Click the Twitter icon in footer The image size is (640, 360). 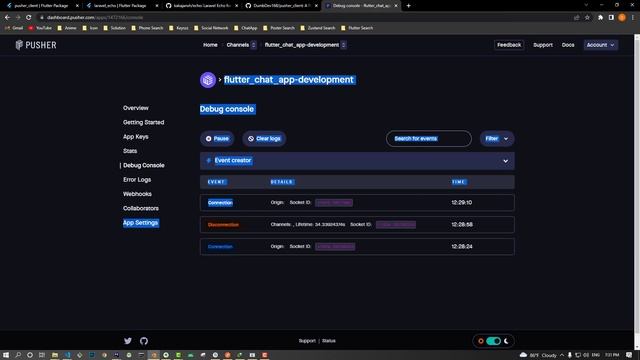(128, 341)
